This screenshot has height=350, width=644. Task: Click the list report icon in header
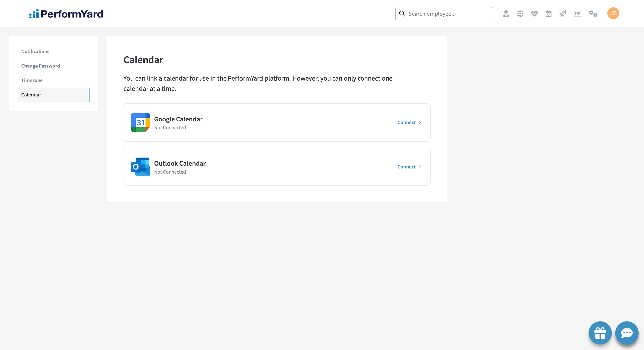click(577, 14)
